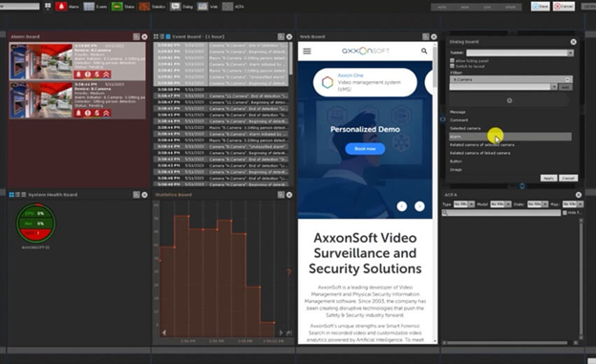
Task: Select Comment option in Dialog board list
Action: pyautogui.click(x=459, y=120)
